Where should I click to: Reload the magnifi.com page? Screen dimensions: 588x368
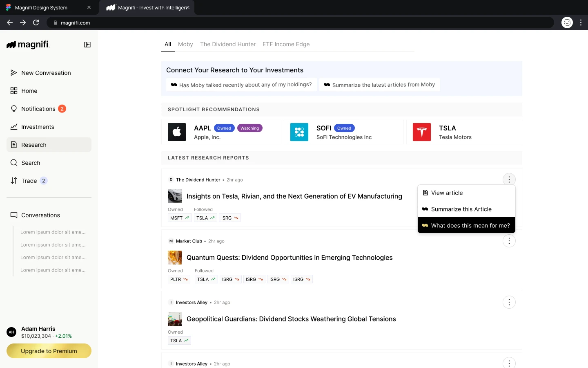click(36, 22)
